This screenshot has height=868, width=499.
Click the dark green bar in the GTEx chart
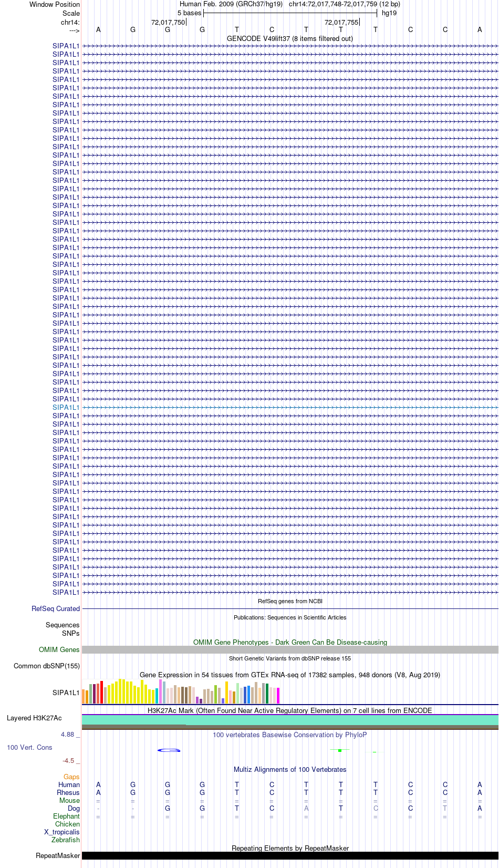(x=267, y=694)
